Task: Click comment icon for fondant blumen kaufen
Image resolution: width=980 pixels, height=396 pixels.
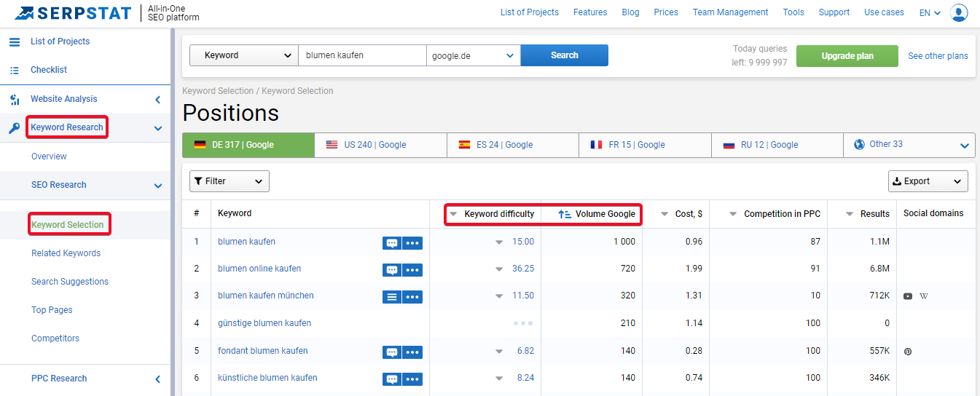Action: [392, 352]
